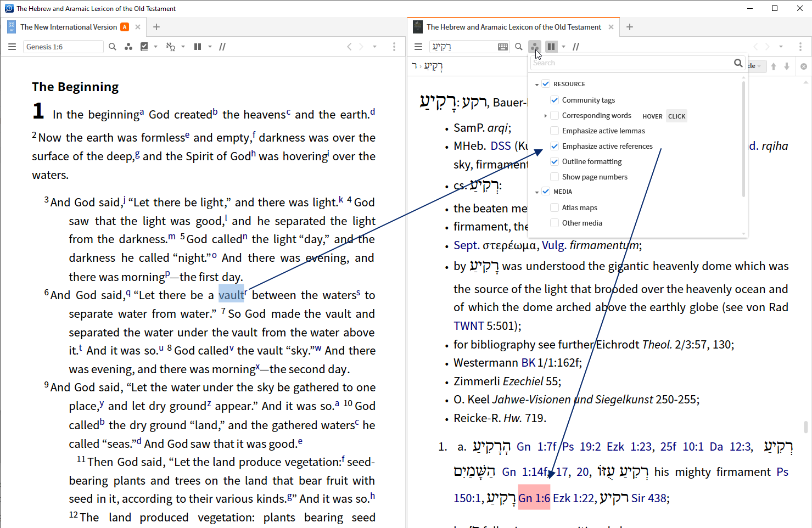Click the DSS abbreviation link
Image resolution: width=812 pixels, height=528 pixels.
[501, 146]
